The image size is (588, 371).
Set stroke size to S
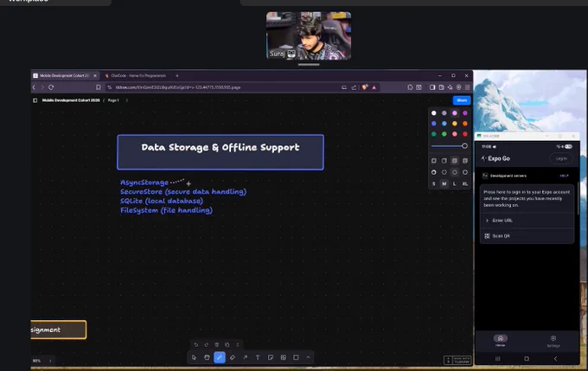pos(434,184)
